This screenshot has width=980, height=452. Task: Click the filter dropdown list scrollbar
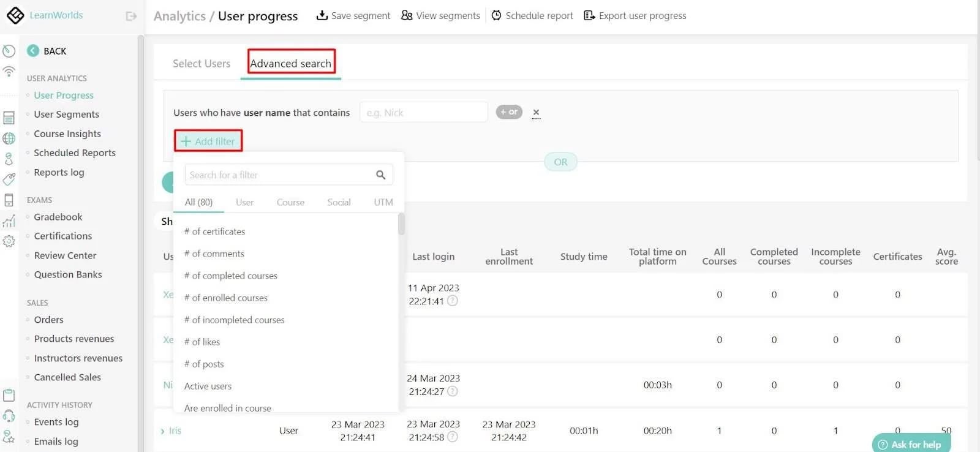(401, 224)
